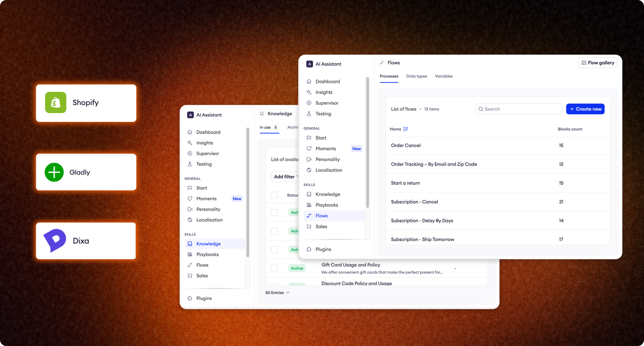Image resolution: width=644 pixels, height=346 pixels.
Task: Click the Discount Code Policy and Usage entry
Action: pos(357,283)
